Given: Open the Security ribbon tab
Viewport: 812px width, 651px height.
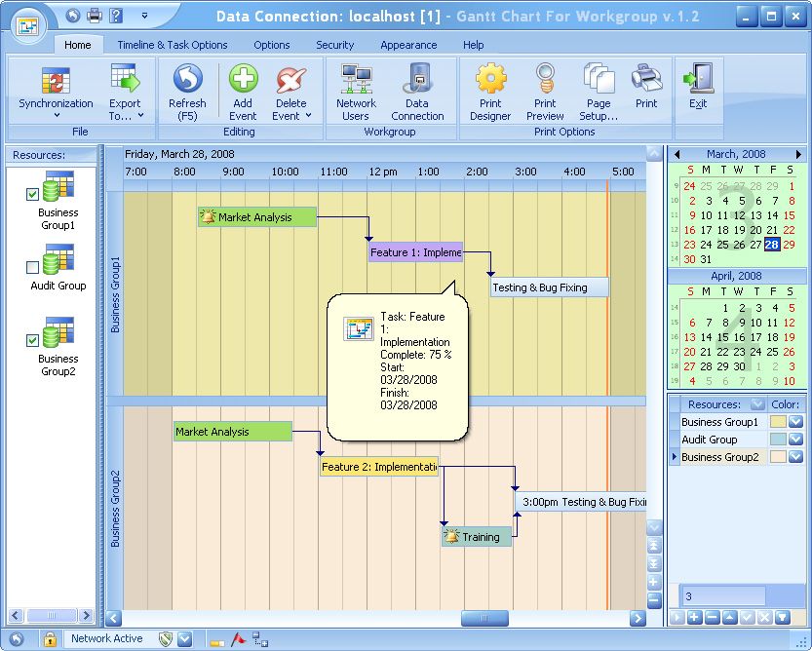Looking at the screenshot, I should (x=334, y=44).
